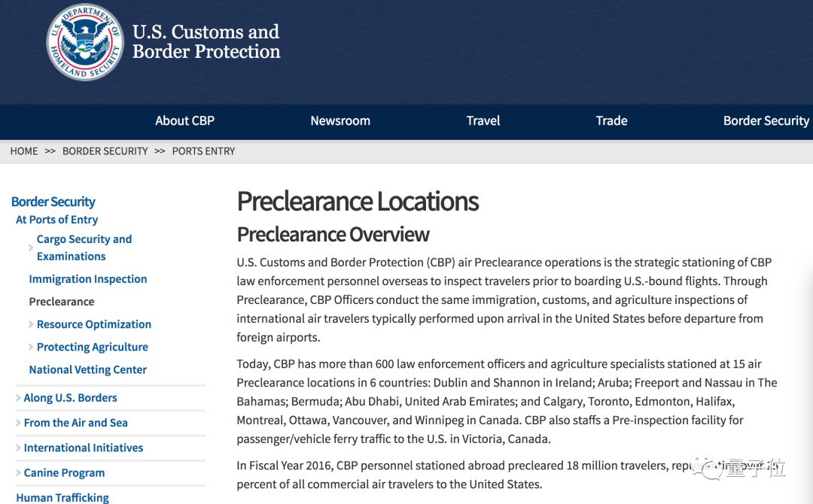Click the U.S. Customs and Border Protection site title
Image resolution: width=813 pixels, height=504 pixels.
206,42
